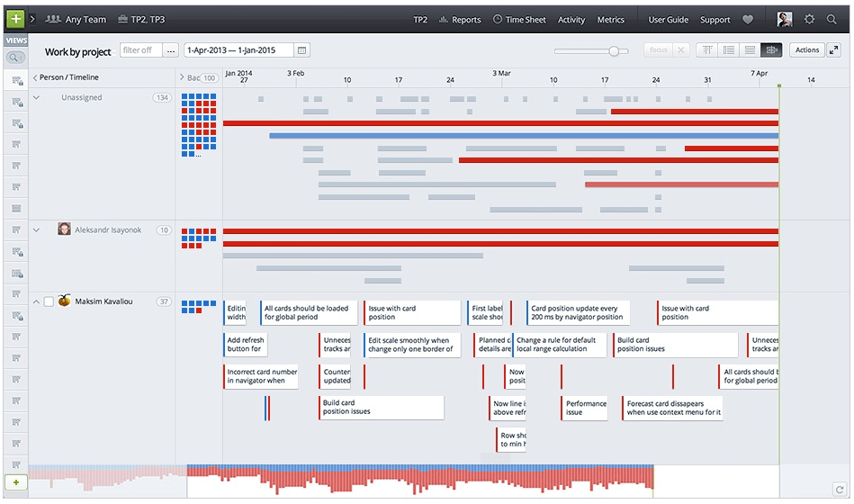Image resolution: width=854 pixels, height=504 pixels.
Task: Collapse the Maksim Kavaliou row
Action: coord(36,301)
